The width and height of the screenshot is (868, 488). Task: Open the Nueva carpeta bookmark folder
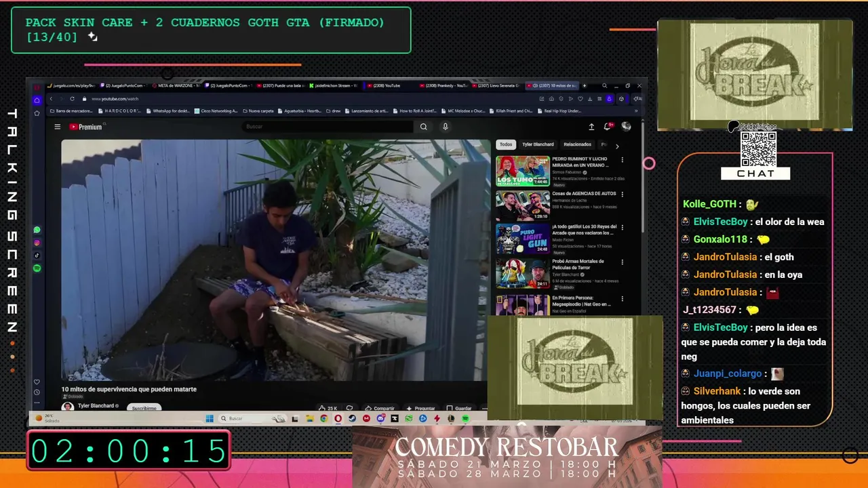258,110
